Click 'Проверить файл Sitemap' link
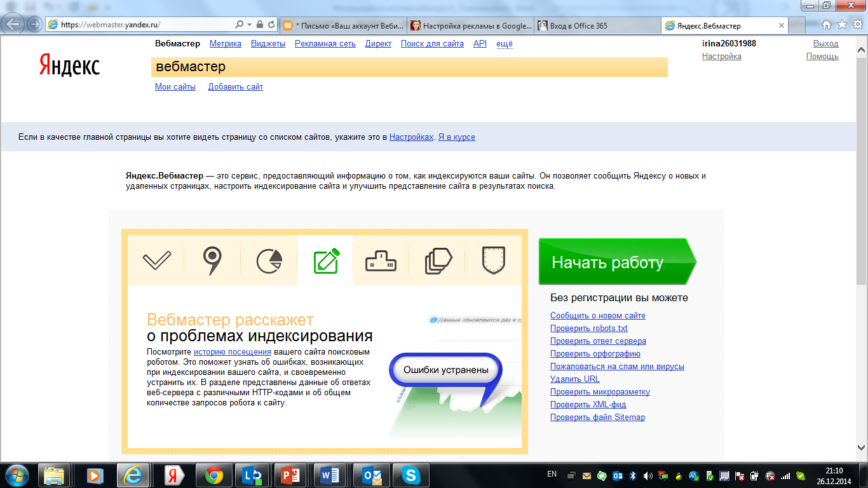 [x=597, y=417]
